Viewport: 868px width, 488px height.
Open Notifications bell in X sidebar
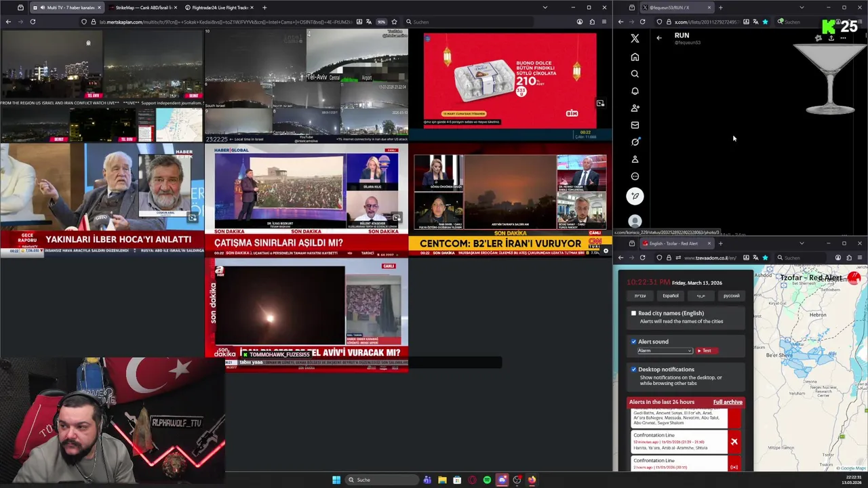tap(635, 91)
